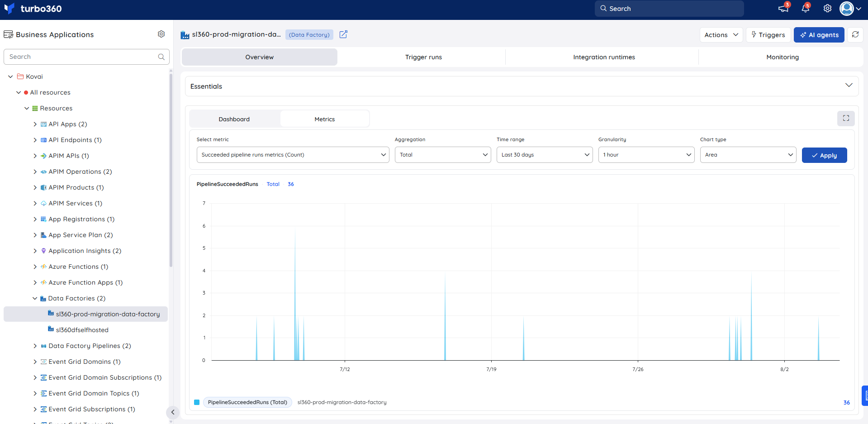Collapse the sidebar with arrow button
The height and width of the screenshot is (424, 868).
click(x=173, y=412)
